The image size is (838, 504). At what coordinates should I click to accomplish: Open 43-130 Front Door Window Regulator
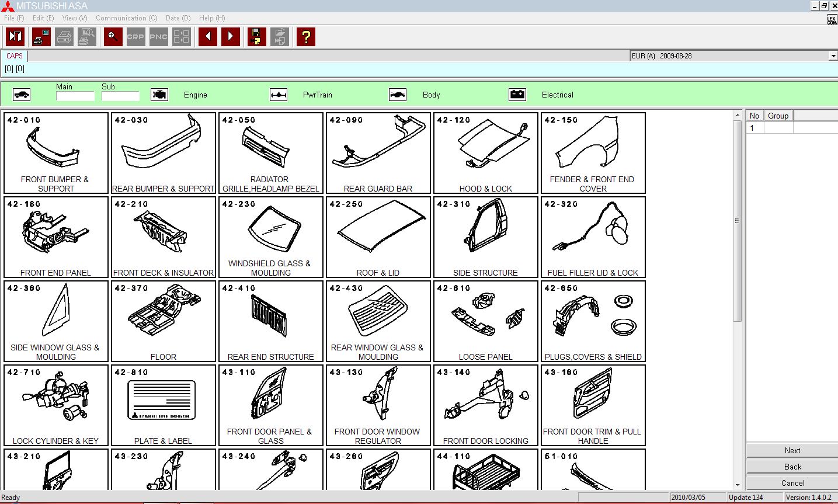(x=378, y=405)
